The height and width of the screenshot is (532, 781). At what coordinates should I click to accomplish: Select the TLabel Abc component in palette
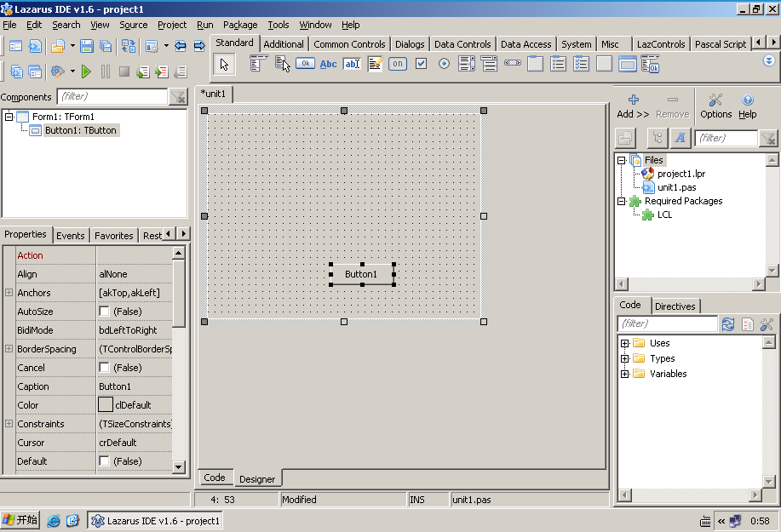pos(328,64)
